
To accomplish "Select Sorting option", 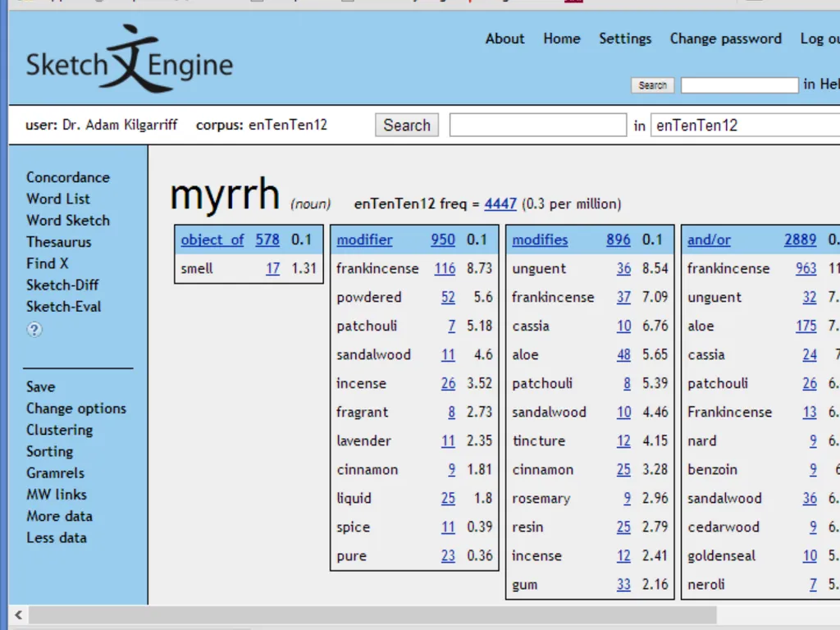I will coord(50,451).
